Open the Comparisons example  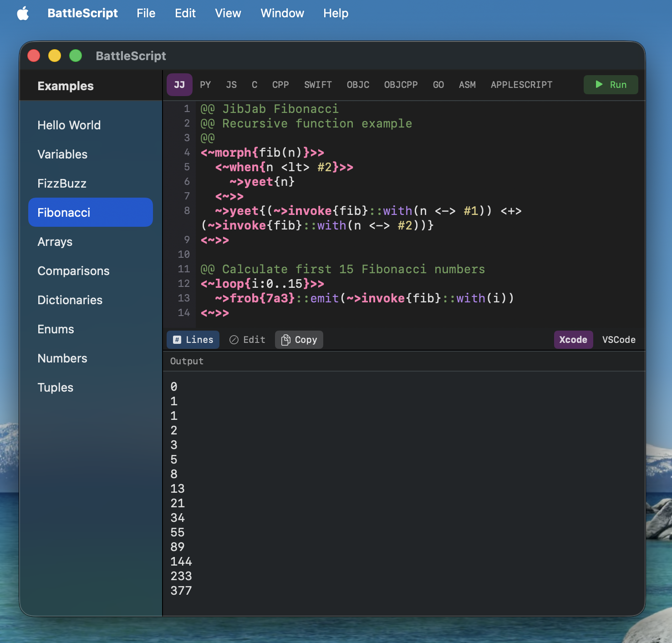click(x=73, y=270)
